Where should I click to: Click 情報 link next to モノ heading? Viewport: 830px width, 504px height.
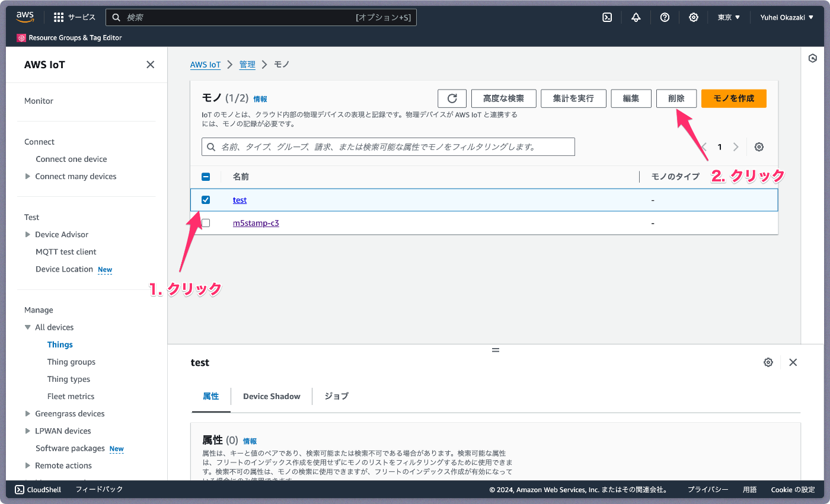pos(260,99)
